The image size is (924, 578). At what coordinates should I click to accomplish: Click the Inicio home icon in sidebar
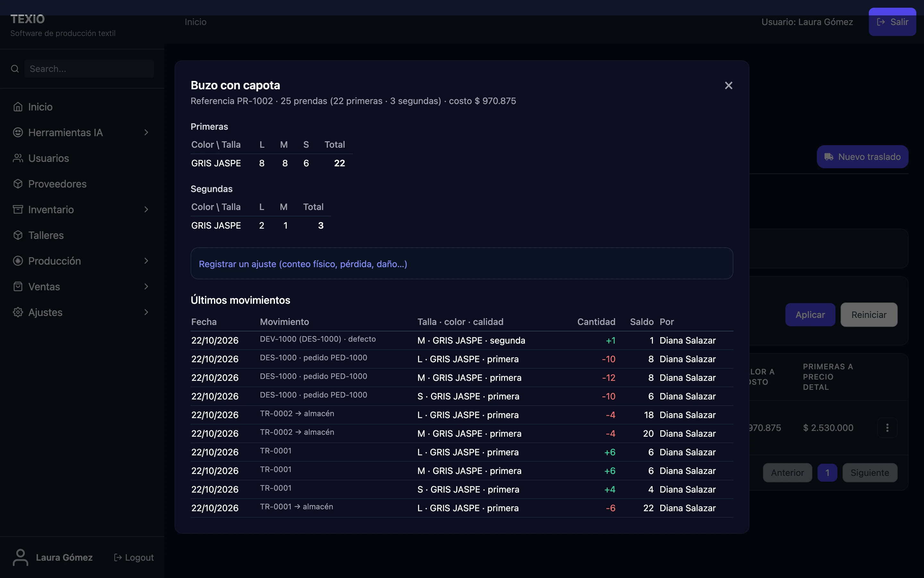(18, 107)
